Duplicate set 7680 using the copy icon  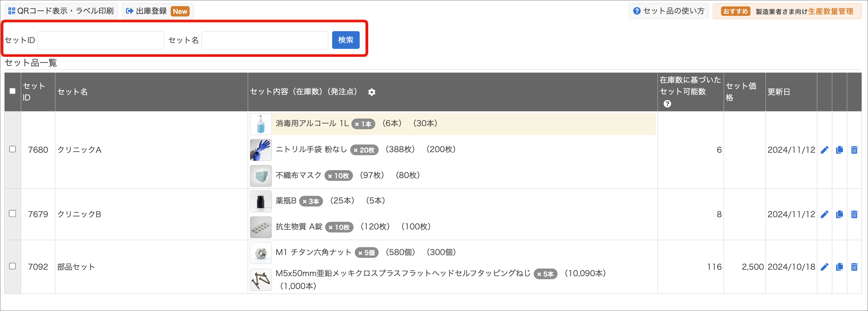pos(839,150)
